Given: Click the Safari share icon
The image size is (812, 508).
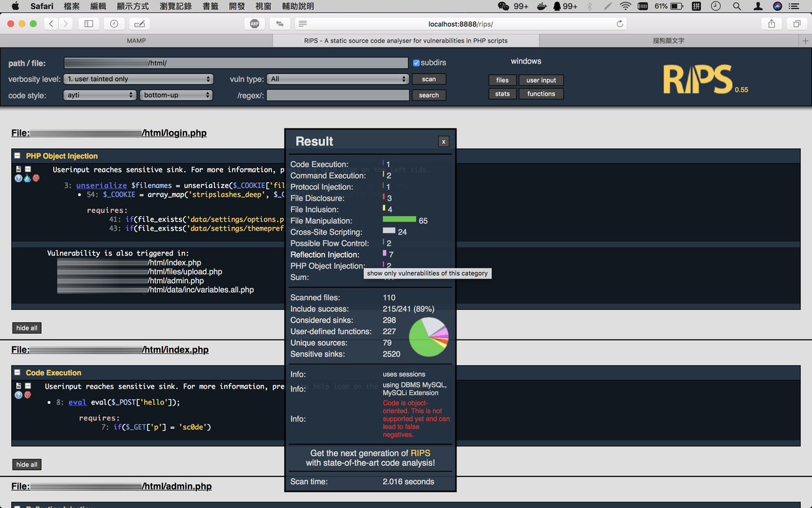Looking at the screenshot, I should tap(771, 24).
